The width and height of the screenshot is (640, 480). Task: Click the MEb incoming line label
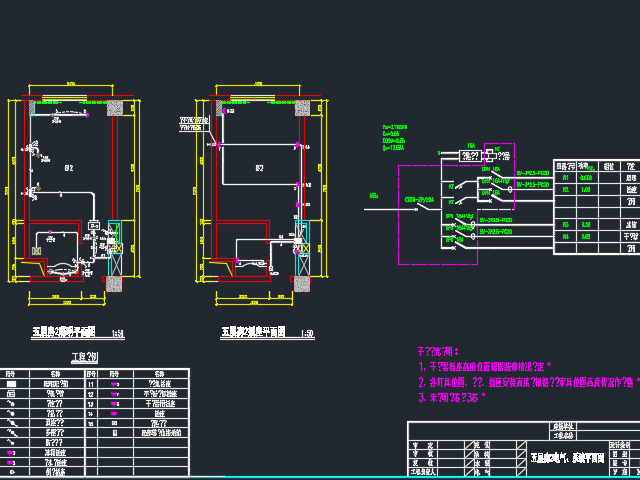click(x=374, y=195)
